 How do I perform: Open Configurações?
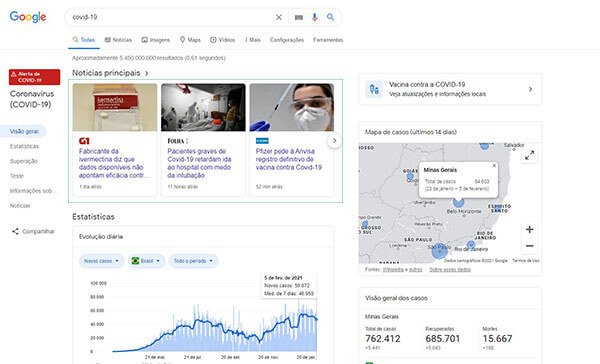287,40
